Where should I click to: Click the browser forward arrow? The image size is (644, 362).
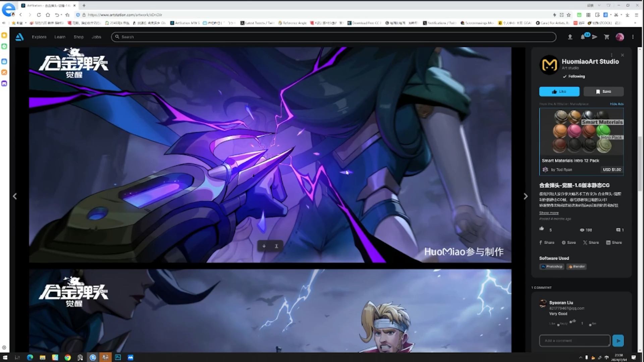[x=30, y=15]
